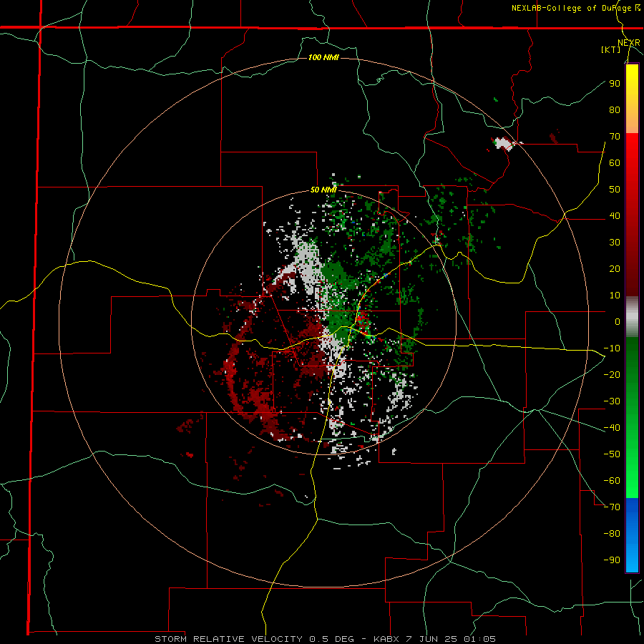Select the 30 knot scale label

(615, 243)
